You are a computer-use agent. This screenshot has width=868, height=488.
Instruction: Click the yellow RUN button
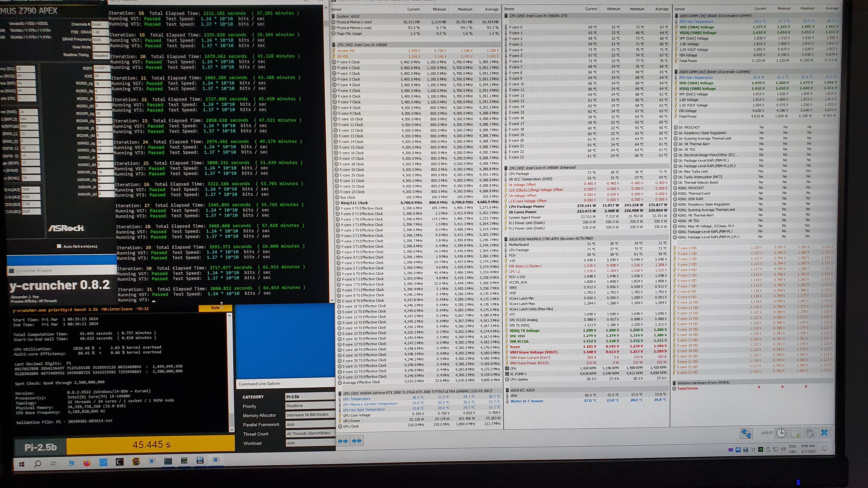(x=215, y=308)
